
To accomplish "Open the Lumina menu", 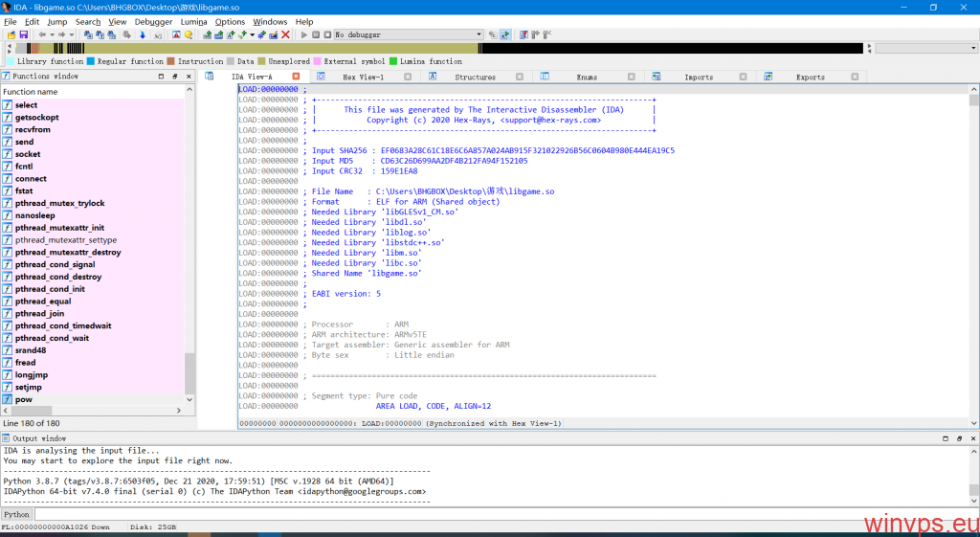I will (x=193, y=22).
